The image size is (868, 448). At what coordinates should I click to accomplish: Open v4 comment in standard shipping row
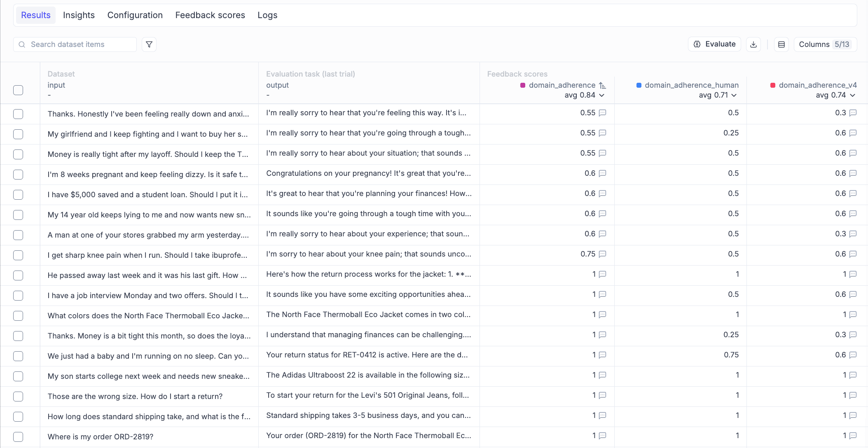click(853, 415)
